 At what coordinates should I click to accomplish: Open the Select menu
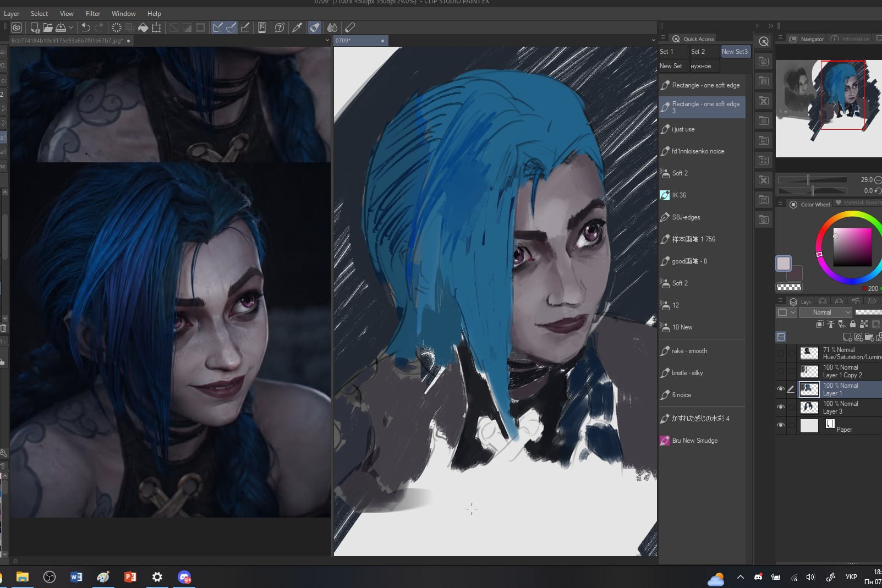click(39, 14)
